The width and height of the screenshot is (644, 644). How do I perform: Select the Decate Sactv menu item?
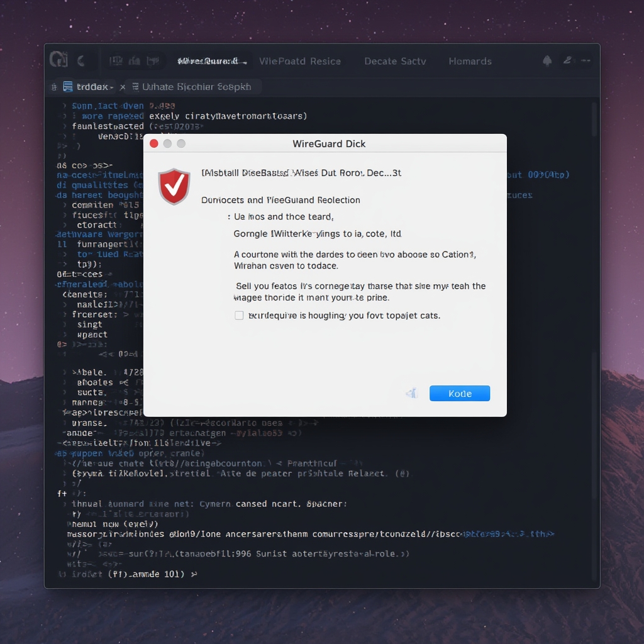(x=395, y=61)
